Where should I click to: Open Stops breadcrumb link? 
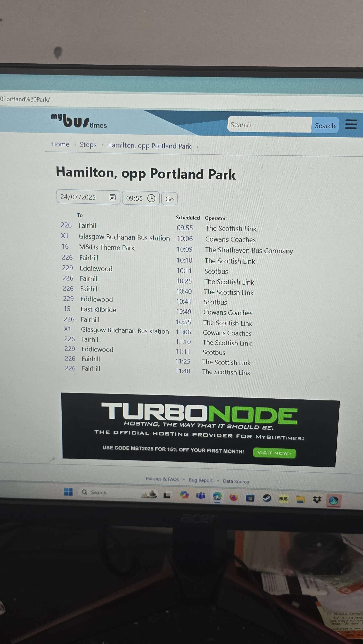(x=88, y=145)
